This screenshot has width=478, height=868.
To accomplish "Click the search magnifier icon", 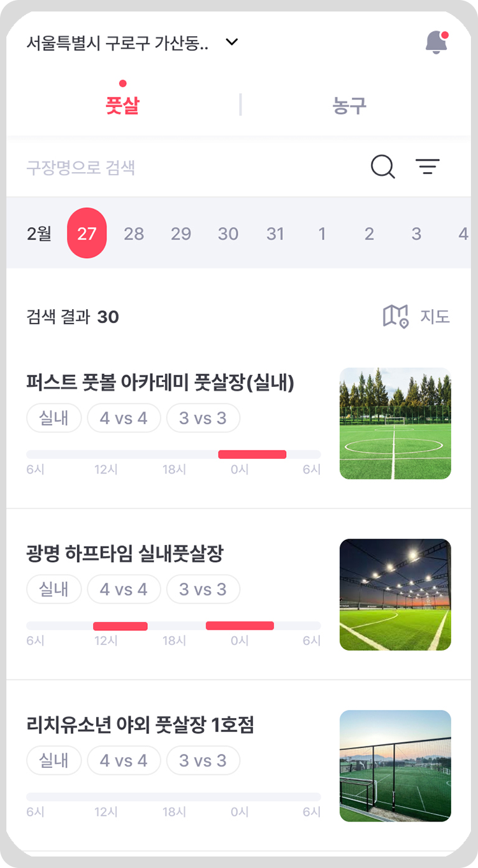I will (383, 167).
